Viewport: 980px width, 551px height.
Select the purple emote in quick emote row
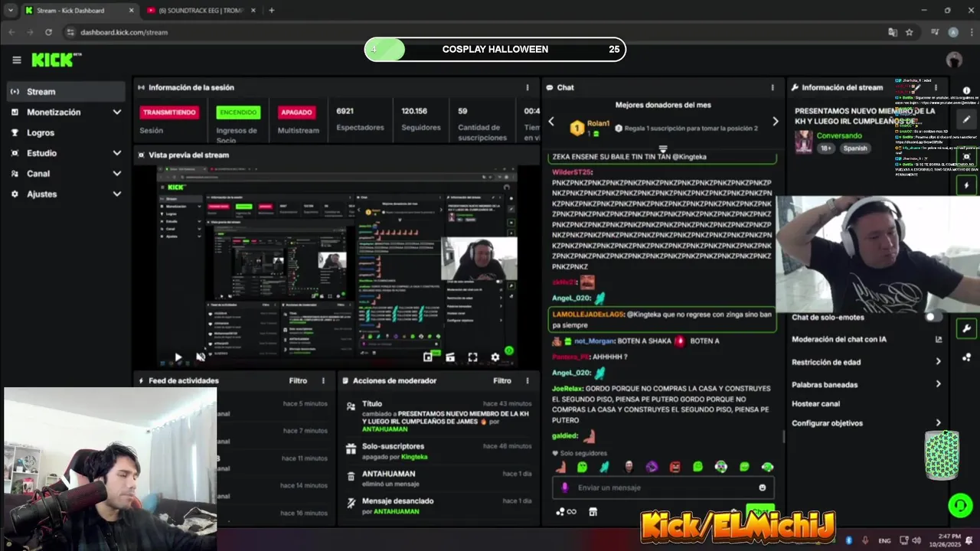[652, 467]
